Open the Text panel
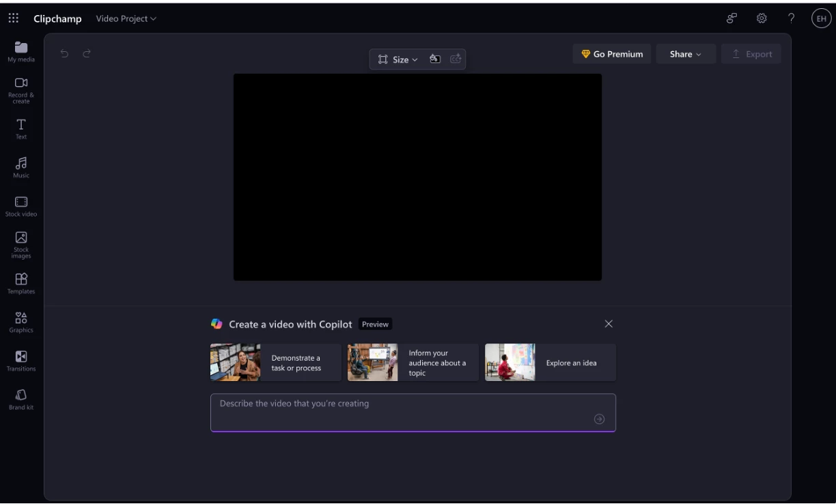 (21, 128)
